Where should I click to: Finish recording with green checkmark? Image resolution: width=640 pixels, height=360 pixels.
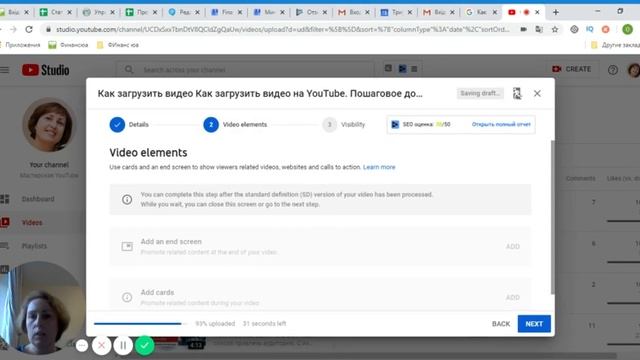point(144,346)
